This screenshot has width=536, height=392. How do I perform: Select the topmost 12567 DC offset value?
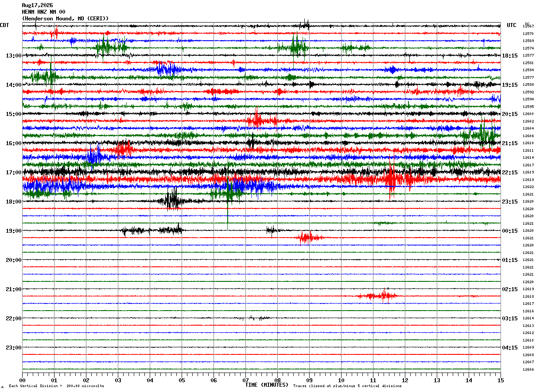click(x=528, y=27)
